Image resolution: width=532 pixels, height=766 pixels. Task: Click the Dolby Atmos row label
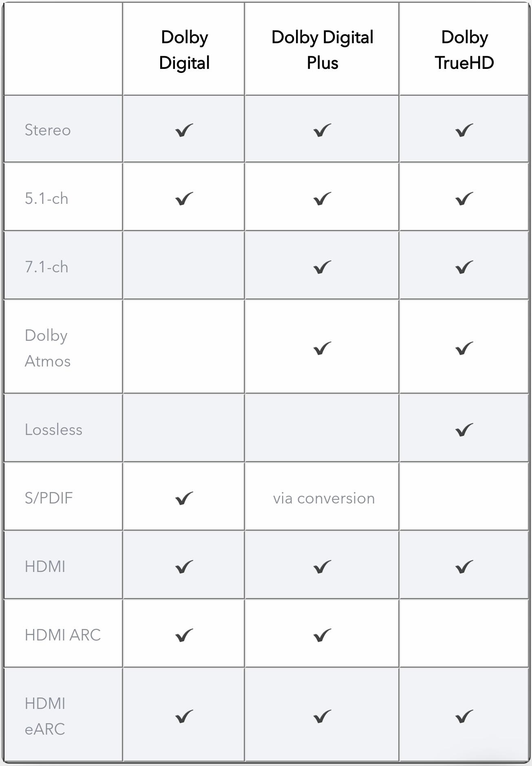click(47, 348)
